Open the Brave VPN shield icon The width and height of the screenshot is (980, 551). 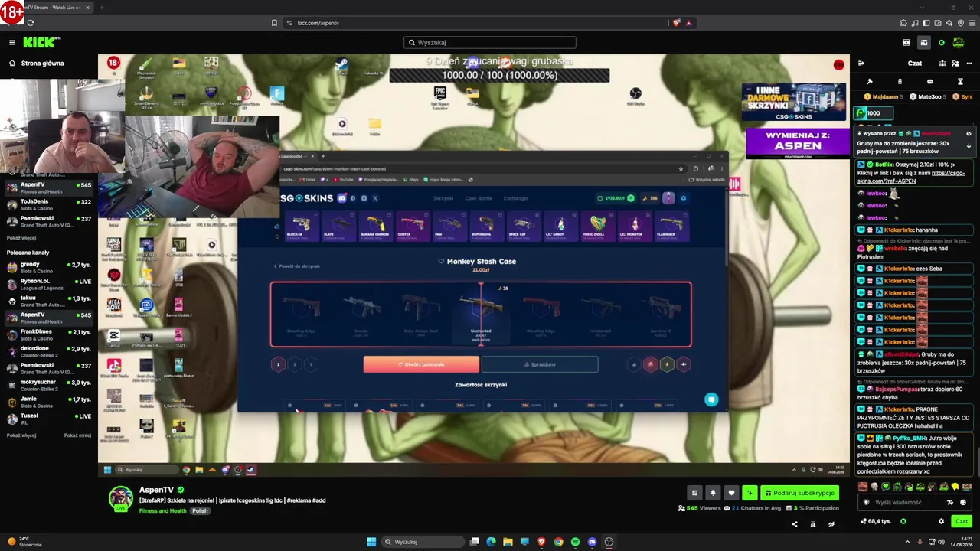click(x=960, y=23)
